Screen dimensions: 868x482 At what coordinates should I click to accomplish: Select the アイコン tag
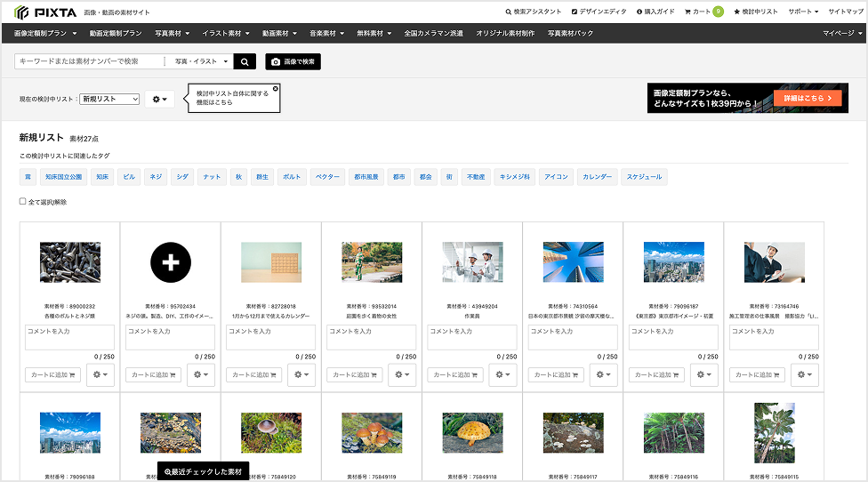coord(556,177)
